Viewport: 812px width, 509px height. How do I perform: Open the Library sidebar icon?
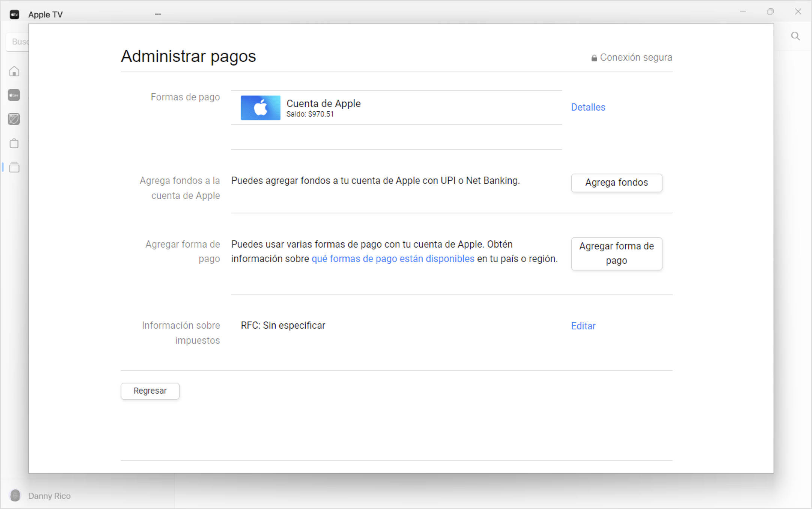coord(14,167)
